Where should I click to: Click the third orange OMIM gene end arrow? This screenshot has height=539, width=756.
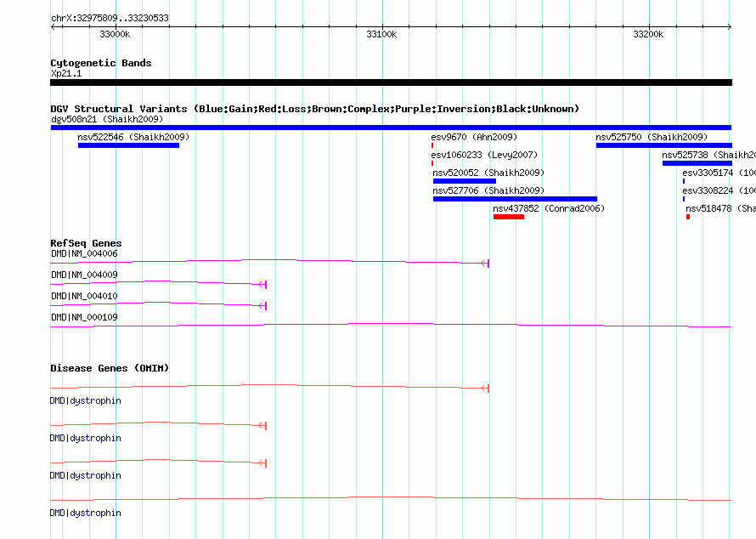262,463
